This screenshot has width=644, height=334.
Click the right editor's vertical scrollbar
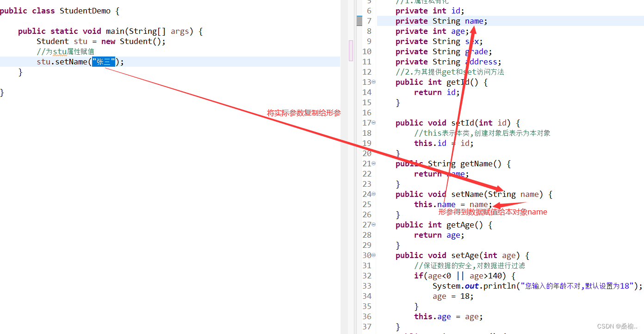(641, 46)
